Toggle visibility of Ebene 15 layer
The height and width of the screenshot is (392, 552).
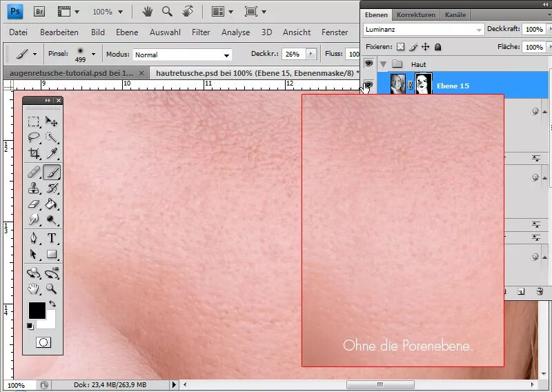click(368, 85)
